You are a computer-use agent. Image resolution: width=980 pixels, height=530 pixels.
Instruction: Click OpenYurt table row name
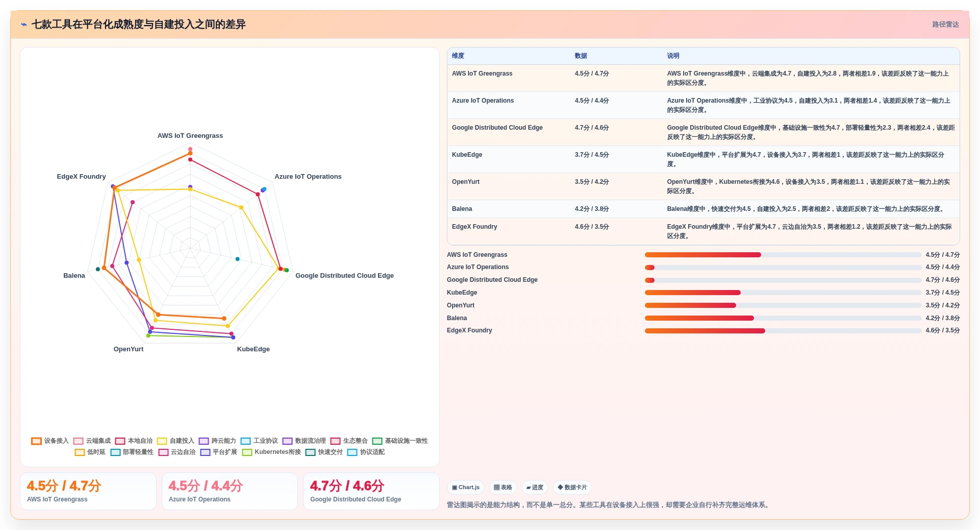pyautogui.click(x=466, y=182)
